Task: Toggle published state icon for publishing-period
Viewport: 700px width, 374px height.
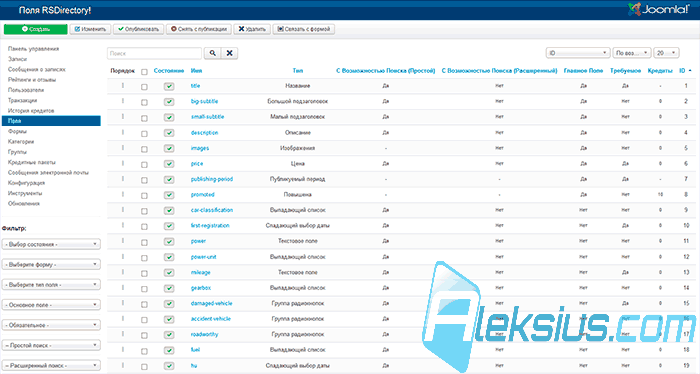Action: [x=169, y=179]
